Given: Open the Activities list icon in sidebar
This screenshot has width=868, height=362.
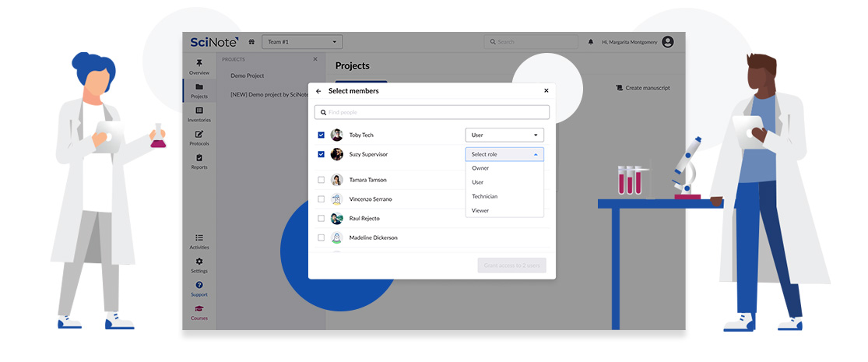Looking at the screenshot, I should coord(199,237).
